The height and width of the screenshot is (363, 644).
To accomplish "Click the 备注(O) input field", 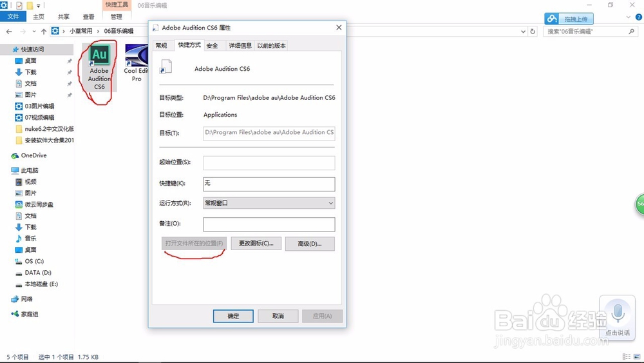I will (x=269, y=224).
